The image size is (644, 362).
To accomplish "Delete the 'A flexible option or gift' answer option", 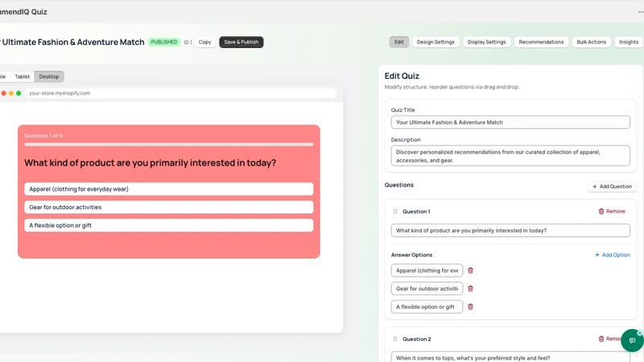I will point(470,306).
